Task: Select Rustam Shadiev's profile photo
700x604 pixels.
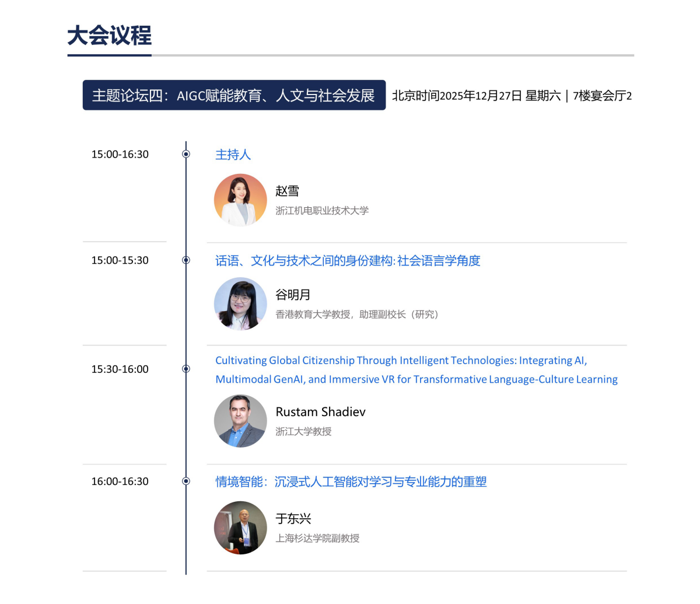Action: (x=240, y=421)
